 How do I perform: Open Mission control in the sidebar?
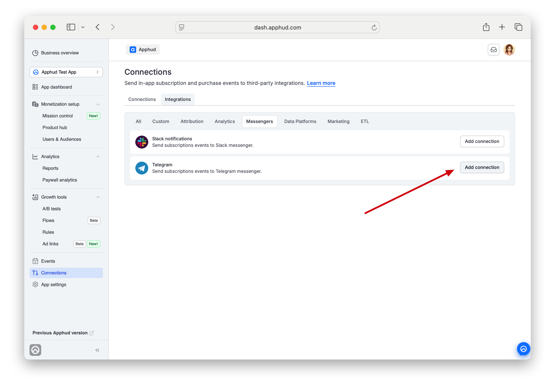tap(57, 116)
